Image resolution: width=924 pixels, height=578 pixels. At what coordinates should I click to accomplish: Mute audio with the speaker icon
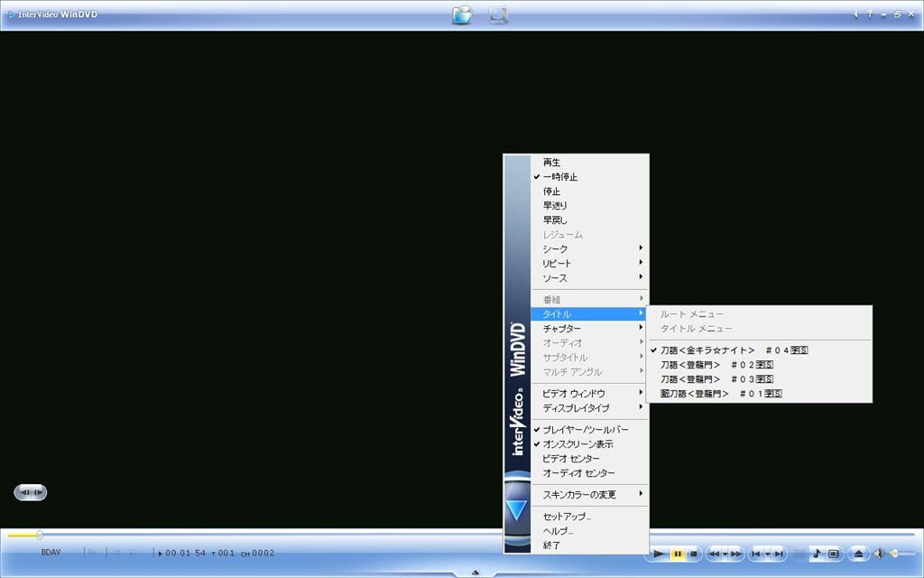coord(879,554)
